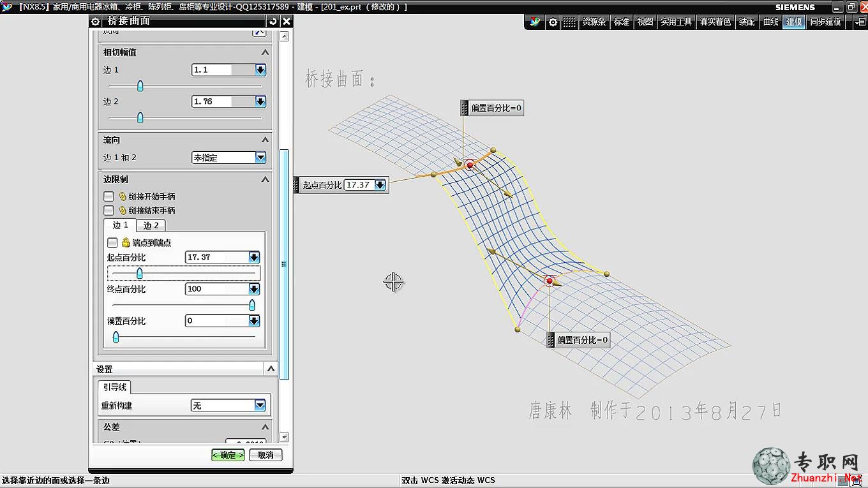Click the link icon beside 链接开始手柄
Viewport: 868px width, 488px height.
click(123, 196)
